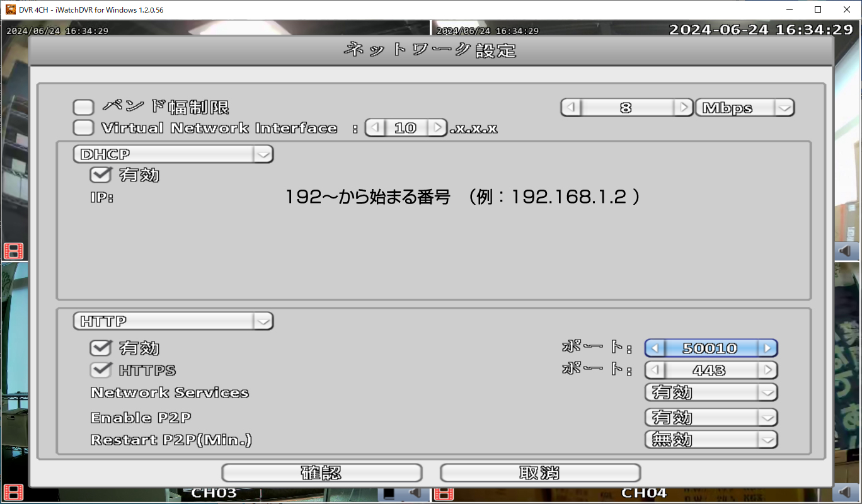The height and width of the screenshot is (504, 862).
Task: Uncheck the HTTP 有効 checkbox
Action: point(101,348)
